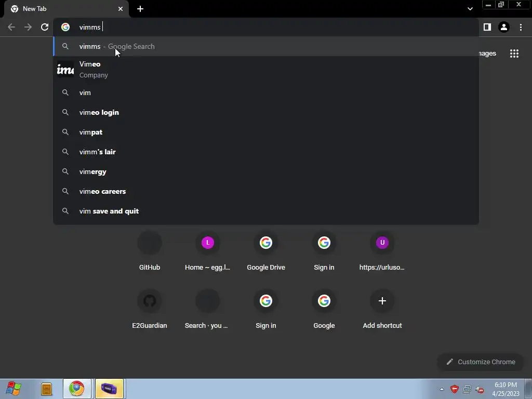Open the file cabinet app on taskbar
The height and width of the screenshot is (399, 532).
click(46, 389)
